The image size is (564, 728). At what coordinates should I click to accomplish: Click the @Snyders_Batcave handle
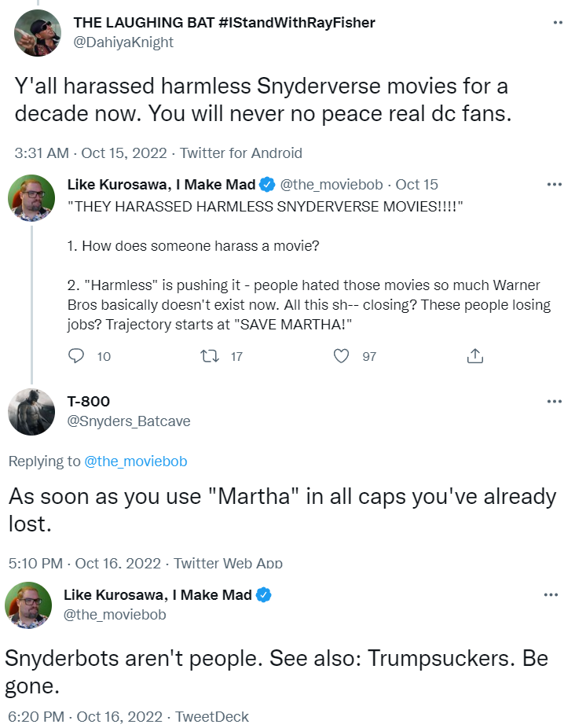[x=129, y=421]
